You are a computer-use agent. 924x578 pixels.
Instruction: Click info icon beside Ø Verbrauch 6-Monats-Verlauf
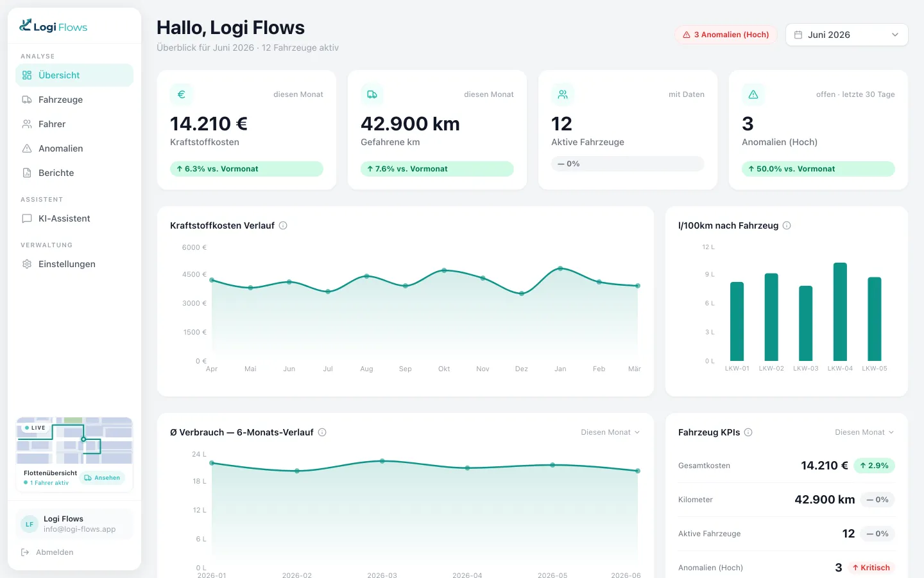coord(322,432)
